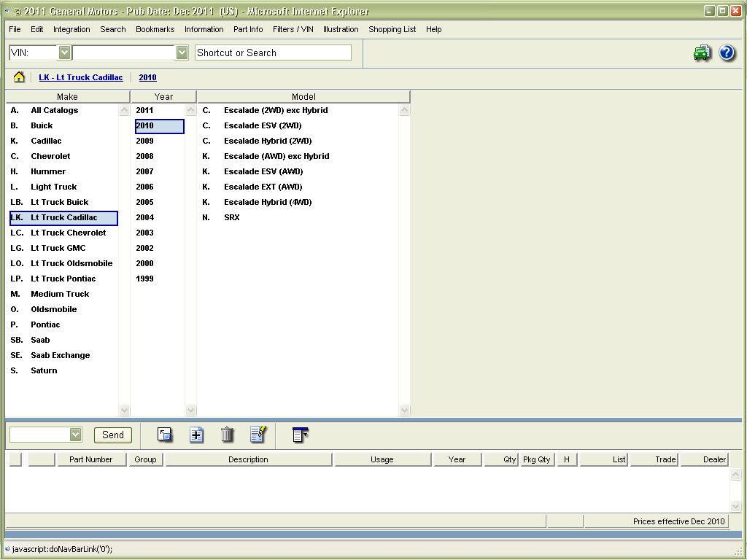Click the Dealer column header
Screen dimensions: 747x560
coord(704,459)
